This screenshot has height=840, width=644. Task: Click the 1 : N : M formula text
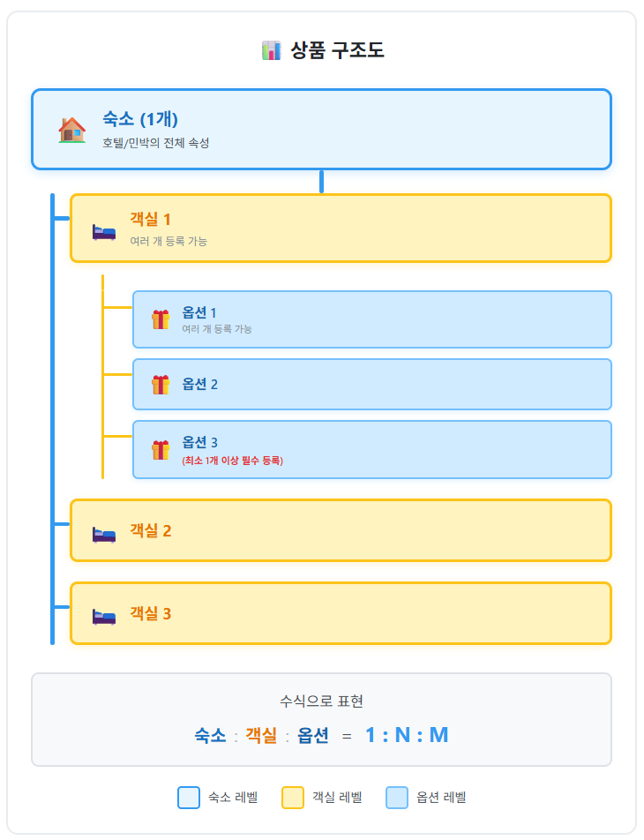tap(407, 735)
